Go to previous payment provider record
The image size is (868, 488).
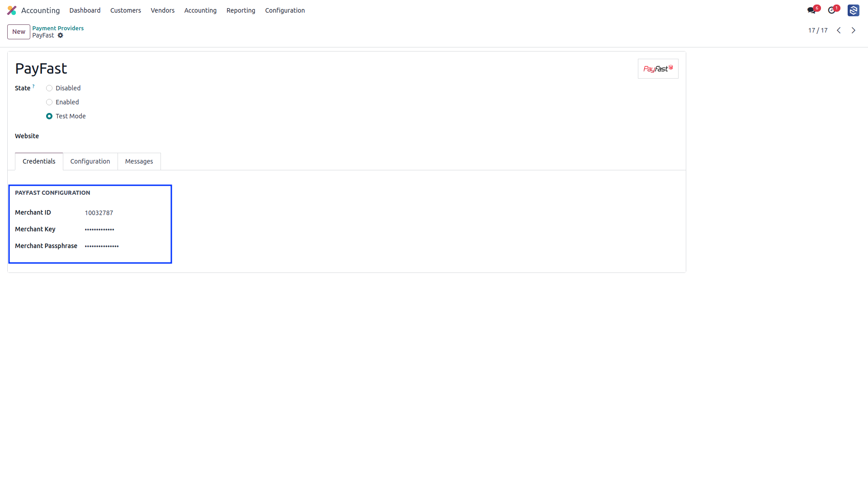click(839, 30)
